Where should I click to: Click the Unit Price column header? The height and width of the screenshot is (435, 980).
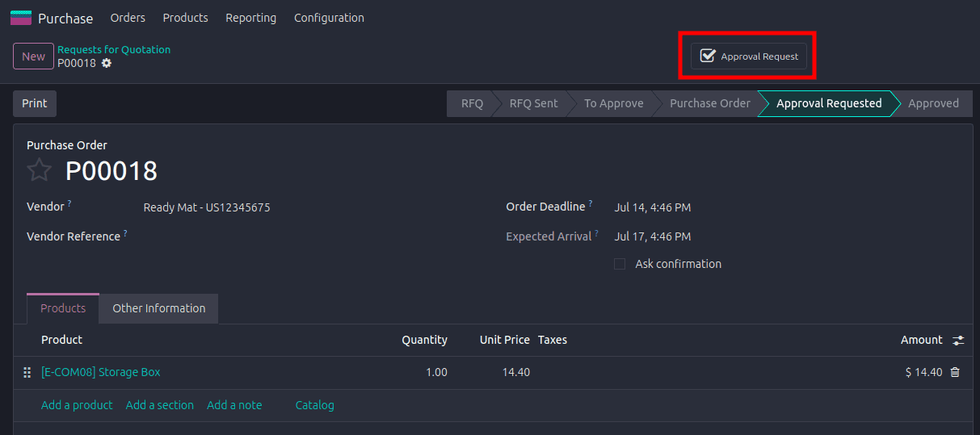pyautogui.click(x=505, y=340)
